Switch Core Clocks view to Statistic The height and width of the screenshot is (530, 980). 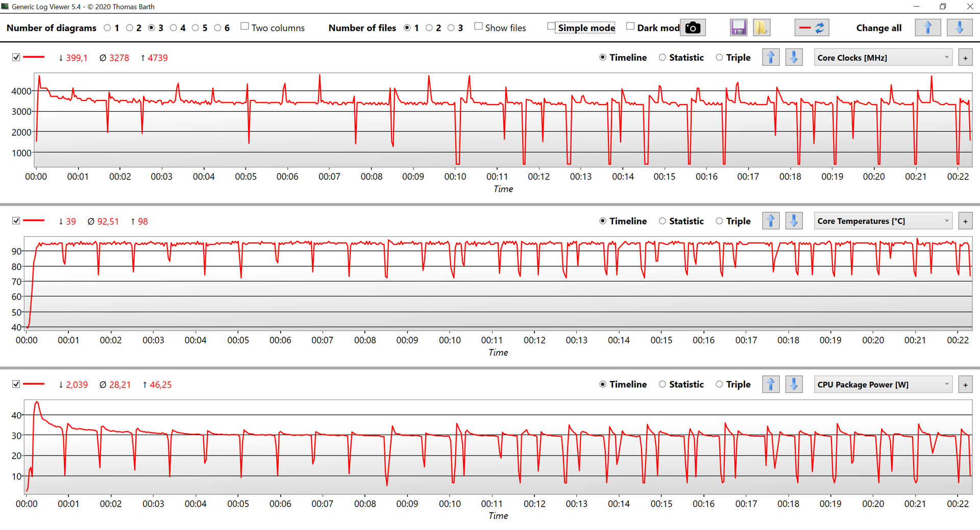pos(663,58)
